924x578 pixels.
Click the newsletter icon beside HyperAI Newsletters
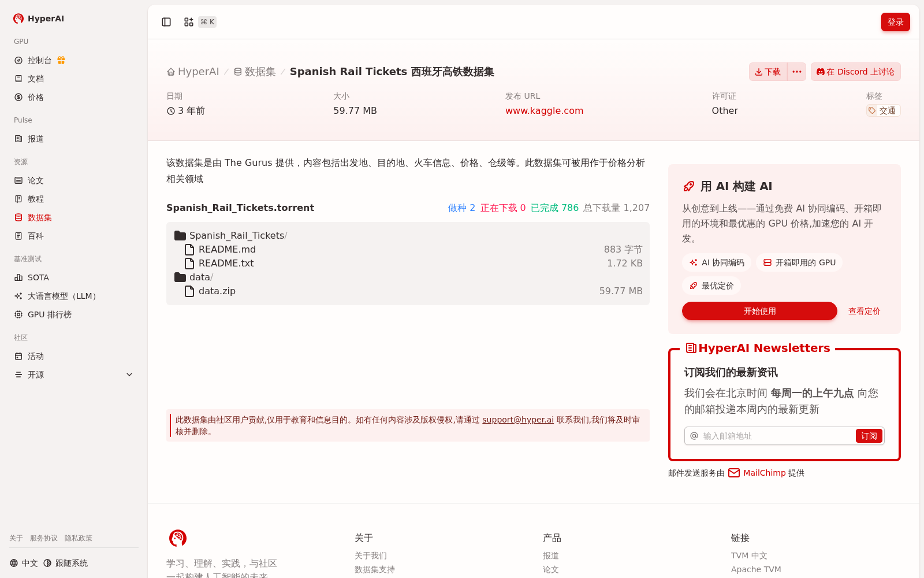(x=691, y=348)
